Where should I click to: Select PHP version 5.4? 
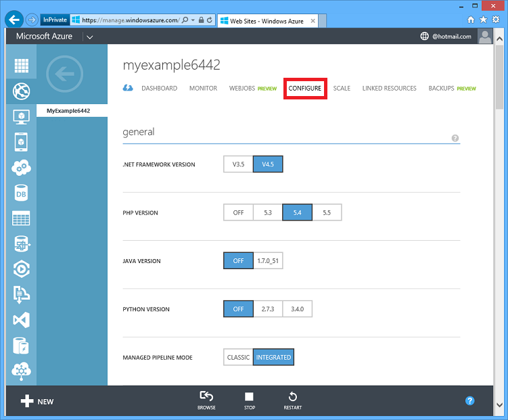[x=298, y=212]
